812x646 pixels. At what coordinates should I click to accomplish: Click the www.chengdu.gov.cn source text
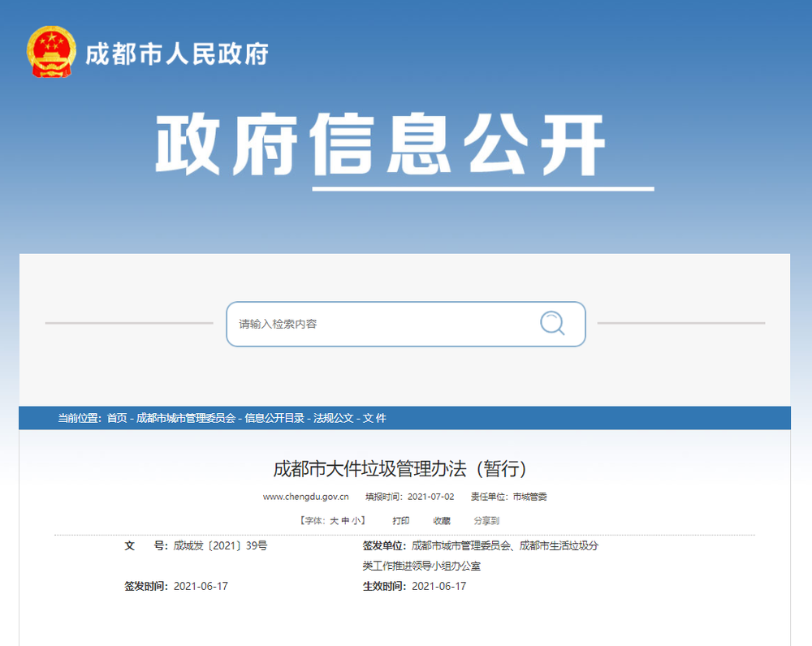[305, 497]
